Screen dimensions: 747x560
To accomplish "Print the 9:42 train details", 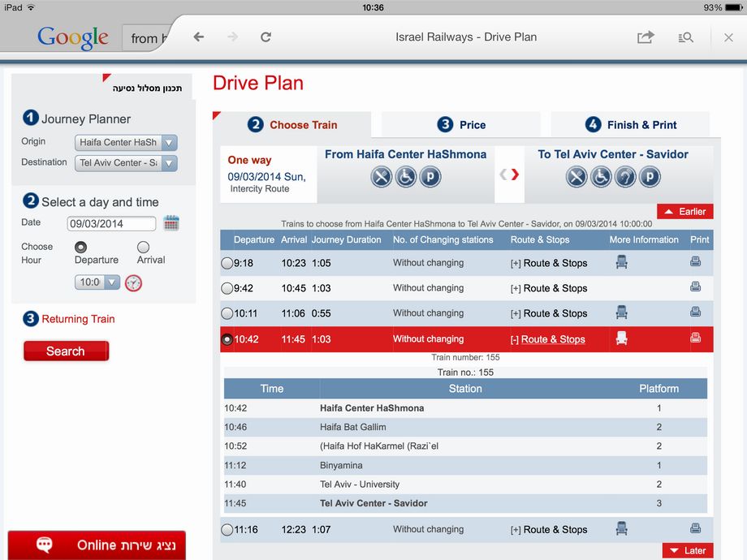I will (x=696, y=286).
